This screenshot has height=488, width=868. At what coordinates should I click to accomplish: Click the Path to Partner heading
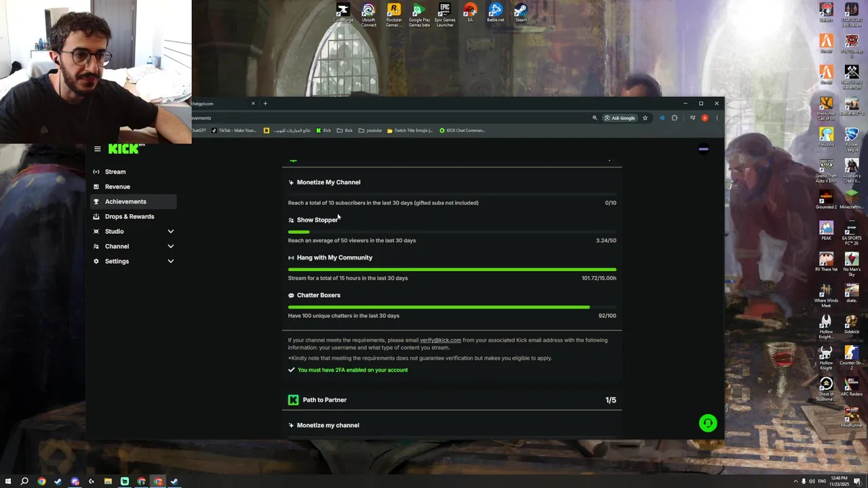[x=324, y=400]
